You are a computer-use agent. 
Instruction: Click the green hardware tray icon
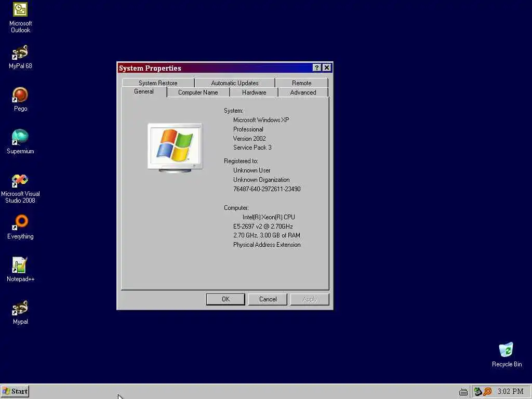pos(478,392)
